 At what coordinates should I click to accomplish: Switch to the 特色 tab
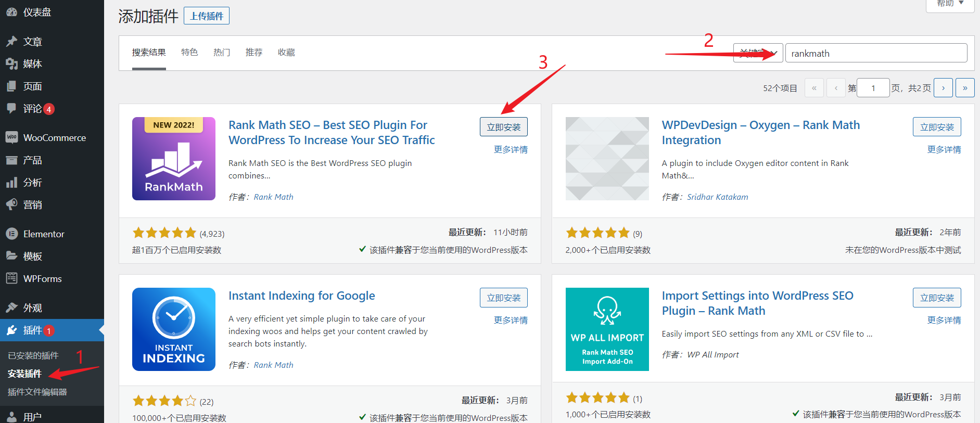pos(189,53)
